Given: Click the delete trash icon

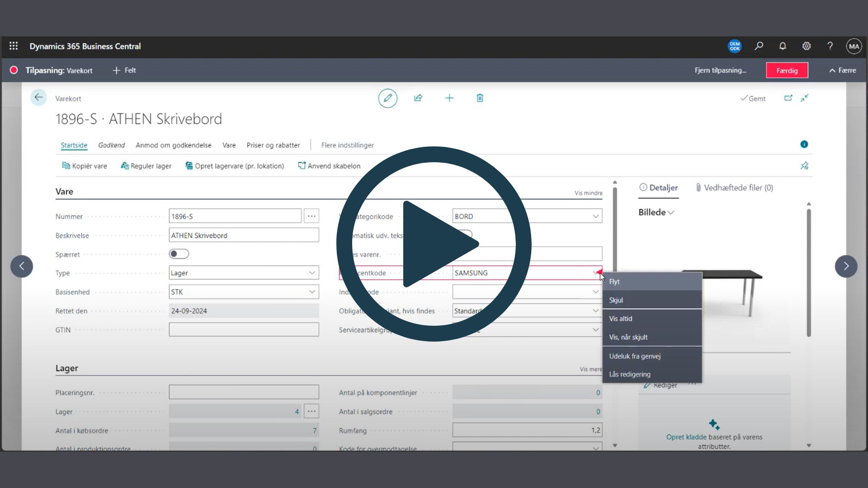Looking at the screenshot, I should (480, 98).
